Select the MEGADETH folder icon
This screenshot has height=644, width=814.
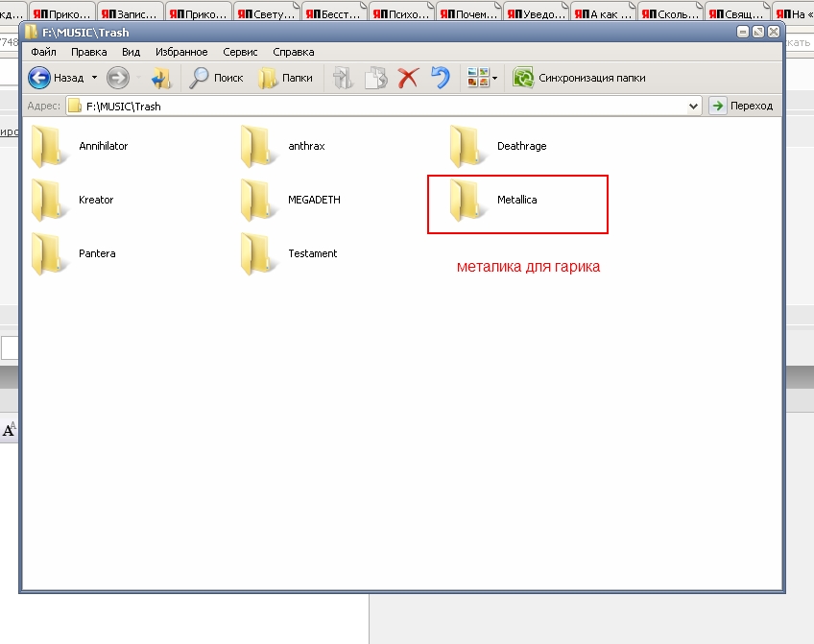pyautogui.click(x=259, y=201)
